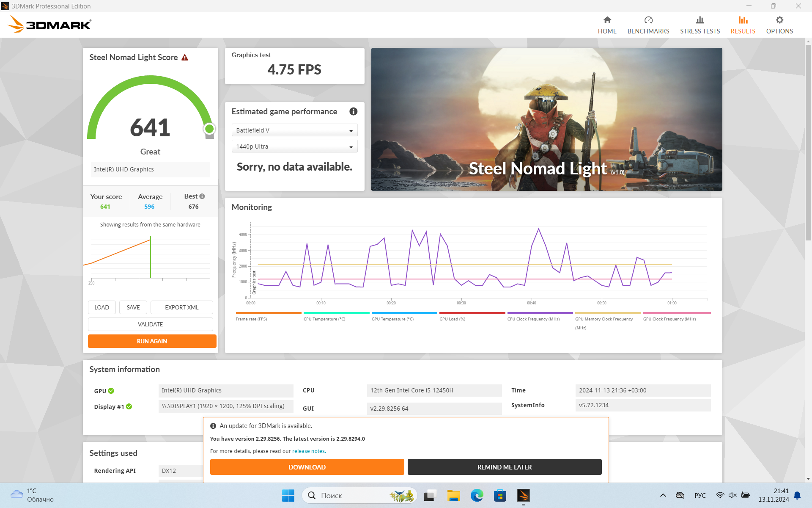Show hidden system tray icons chevron
This screenshot has width=812, height=508.
point(663,495)
